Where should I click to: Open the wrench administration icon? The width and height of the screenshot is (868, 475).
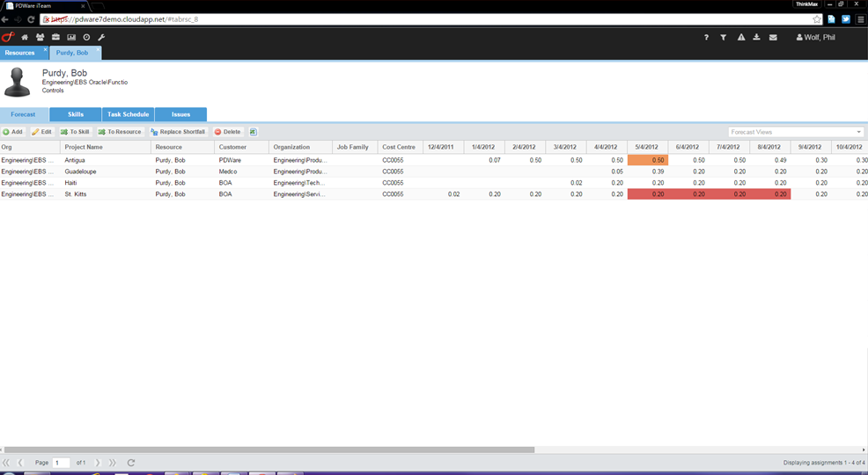101,37
